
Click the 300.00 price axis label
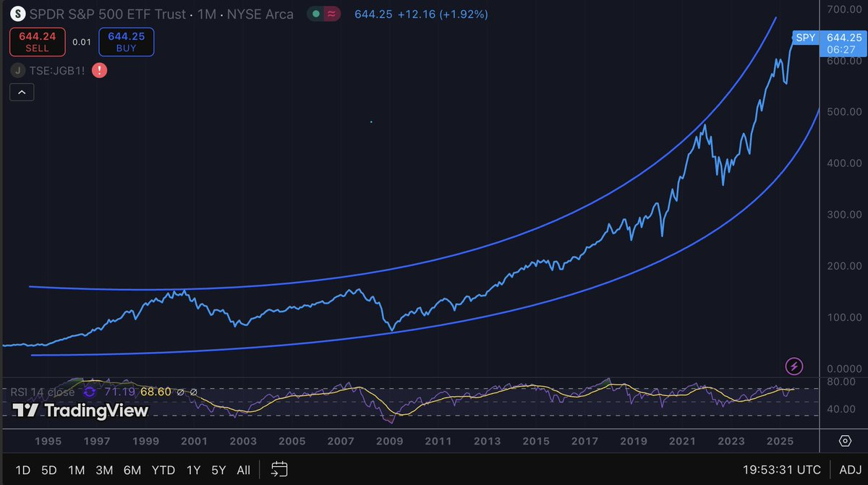pos(844,215)
